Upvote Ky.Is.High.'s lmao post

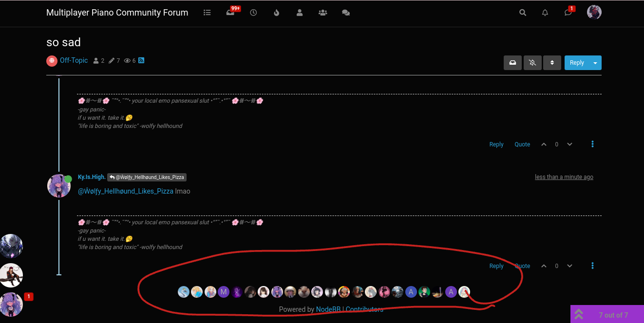pos(544,266)
